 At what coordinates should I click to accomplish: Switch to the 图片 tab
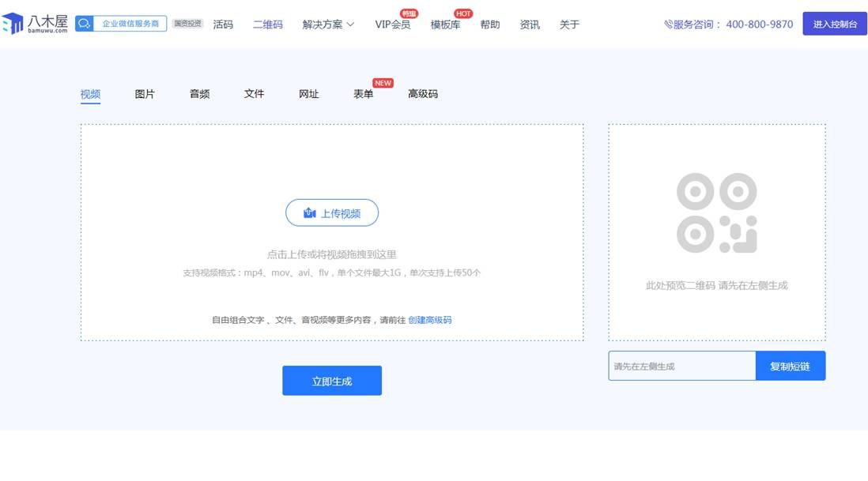(x=145, y=94)
